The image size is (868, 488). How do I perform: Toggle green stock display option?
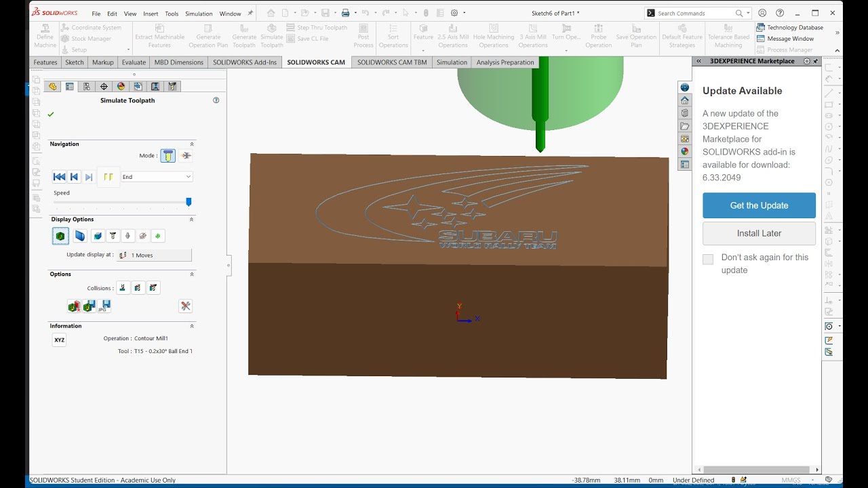(60, 236)
